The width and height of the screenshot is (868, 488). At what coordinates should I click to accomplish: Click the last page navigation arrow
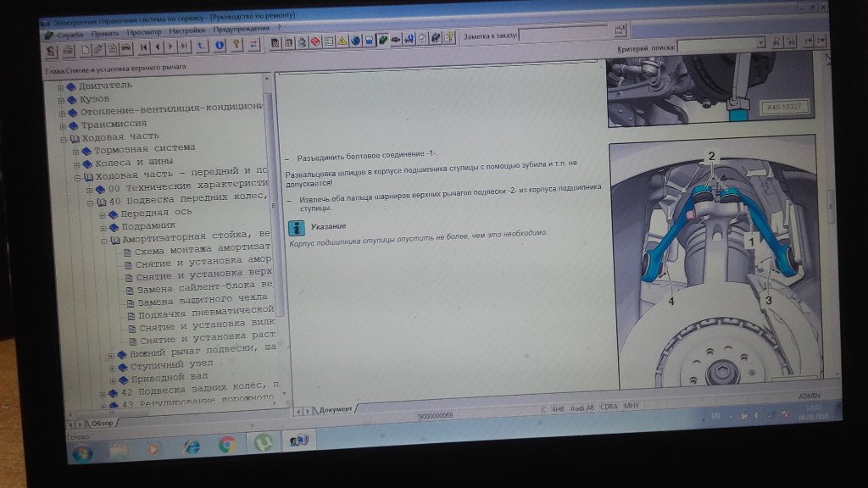184,46
